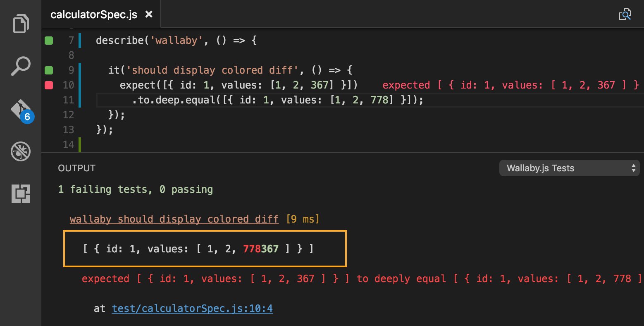The height and width of the screenshot is (326, 644).
Task: Click line number 11 in the gutter
Action: 69,100
